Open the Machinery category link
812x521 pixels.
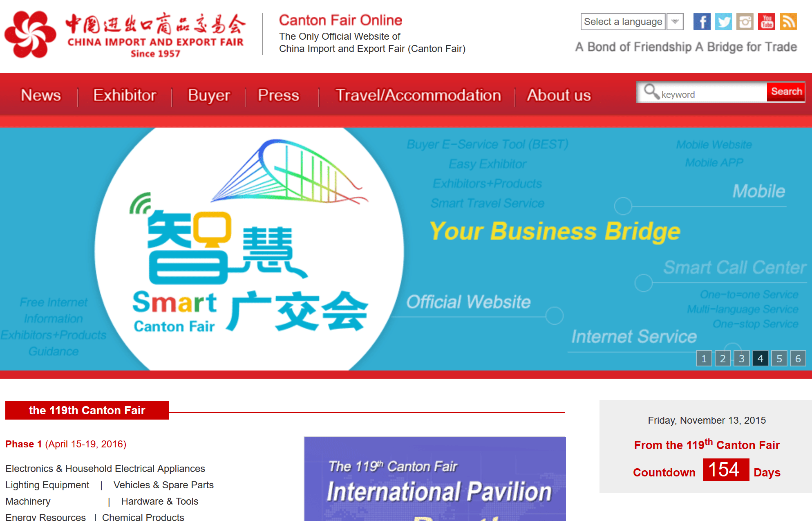(28, 501)
